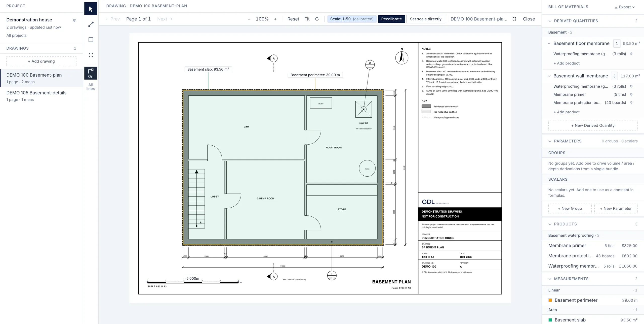Select the pointer selection tool

click(x=91, y=9)
